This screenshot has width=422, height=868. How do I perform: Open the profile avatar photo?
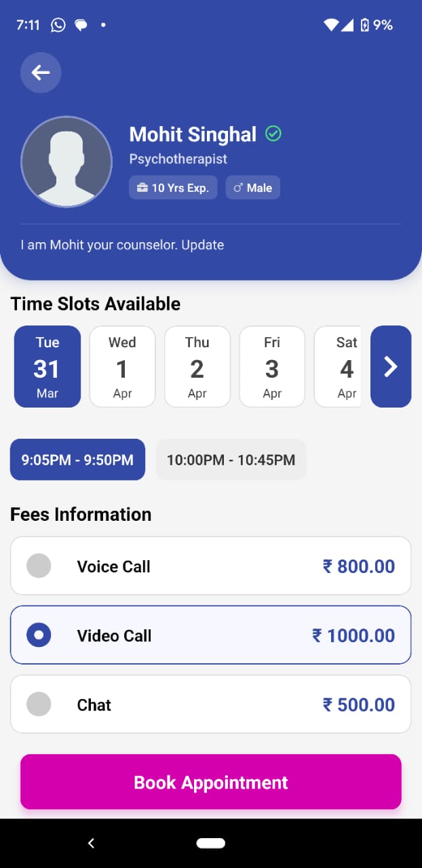pyautogui.click(x=66, y=162)
